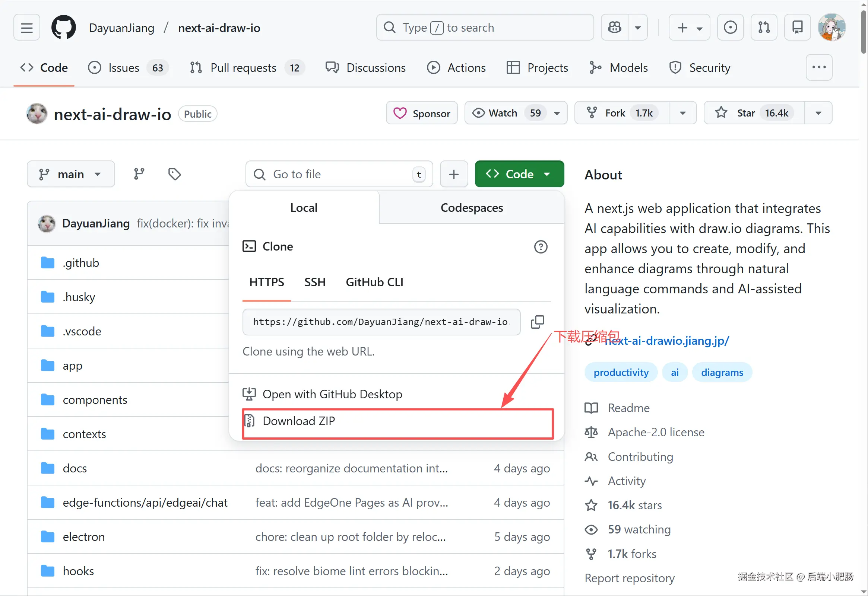Expand the main branch dropdown

(71, 174)
